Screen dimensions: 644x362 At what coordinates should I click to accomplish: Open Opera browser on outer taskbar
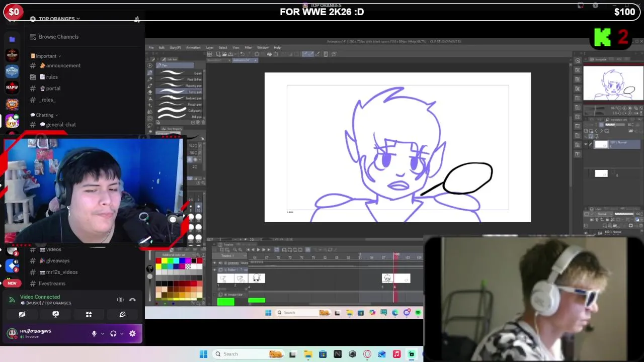[367, 354]
